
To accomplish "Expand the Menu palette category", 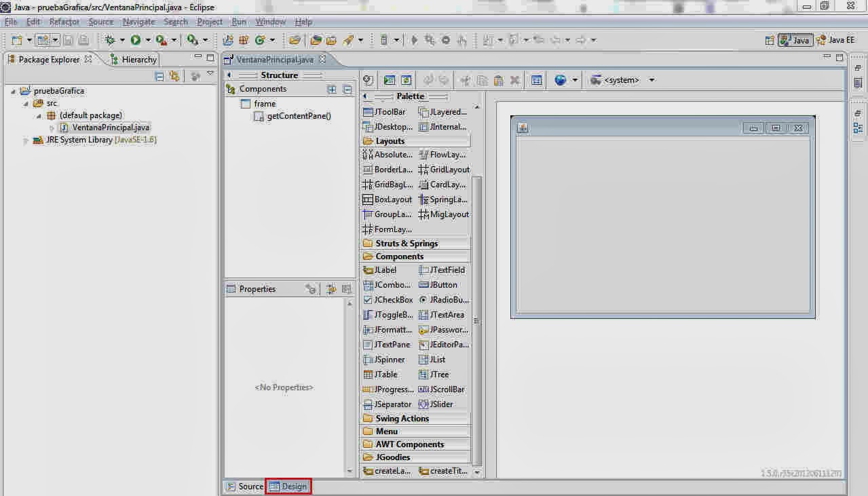I will (415, 432).
